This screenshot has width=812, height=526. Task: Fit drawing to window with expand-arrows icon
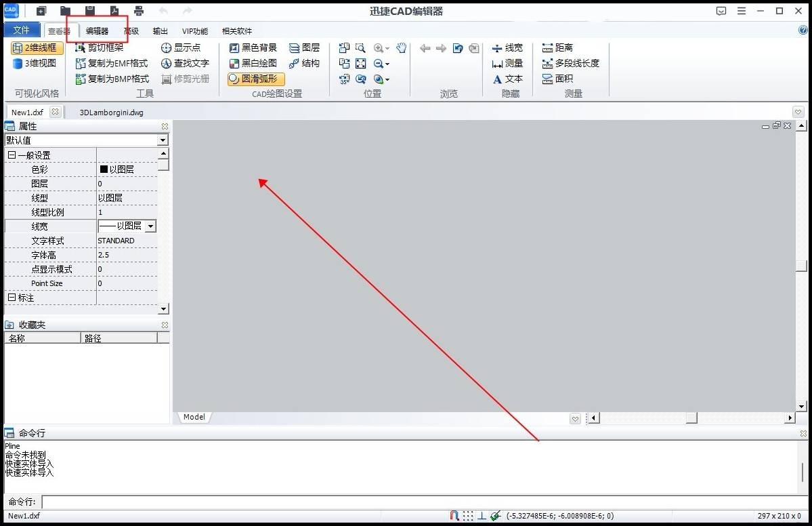[360, 64]
